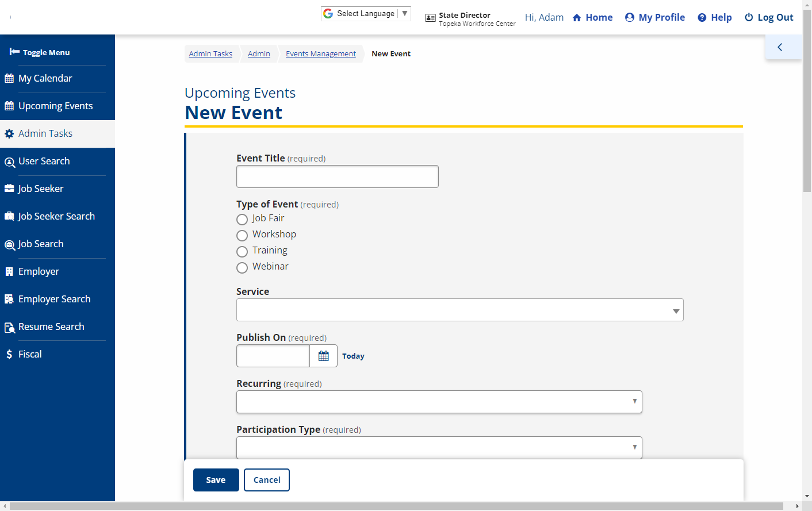Click the Events Management breadcrumb link
Viewport: 812px width, 511px height.
[x=320, y=53]
